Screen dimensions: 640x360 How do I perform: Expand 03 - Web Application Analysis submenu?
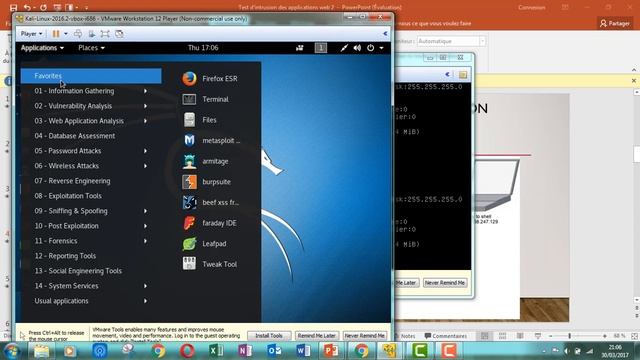tap(145, 121)
